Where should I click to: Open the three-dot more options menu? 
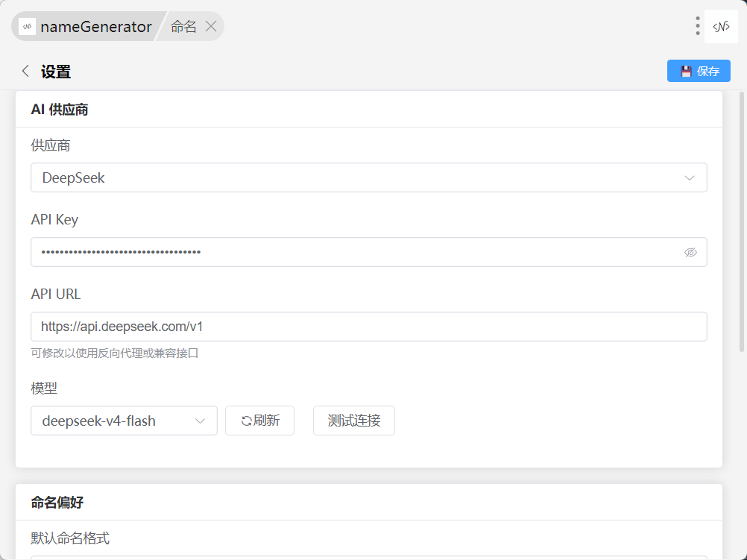(x=698, y=26)
